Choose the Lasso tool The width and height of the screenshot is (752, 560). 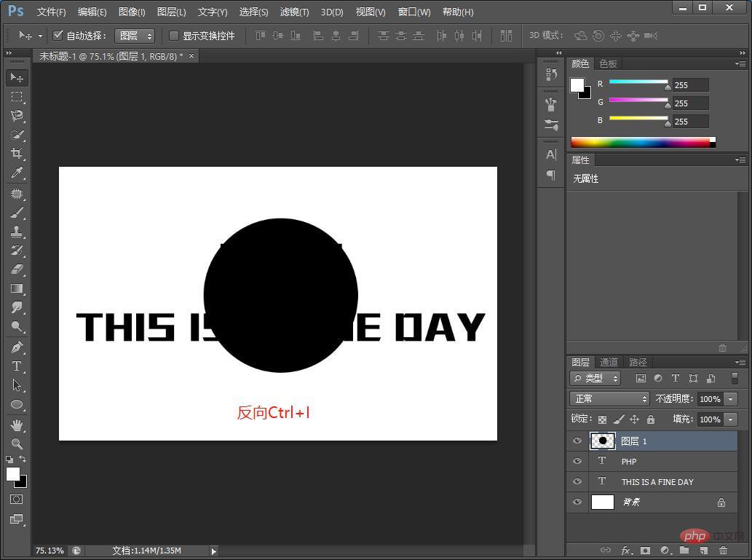click(17, 116)
